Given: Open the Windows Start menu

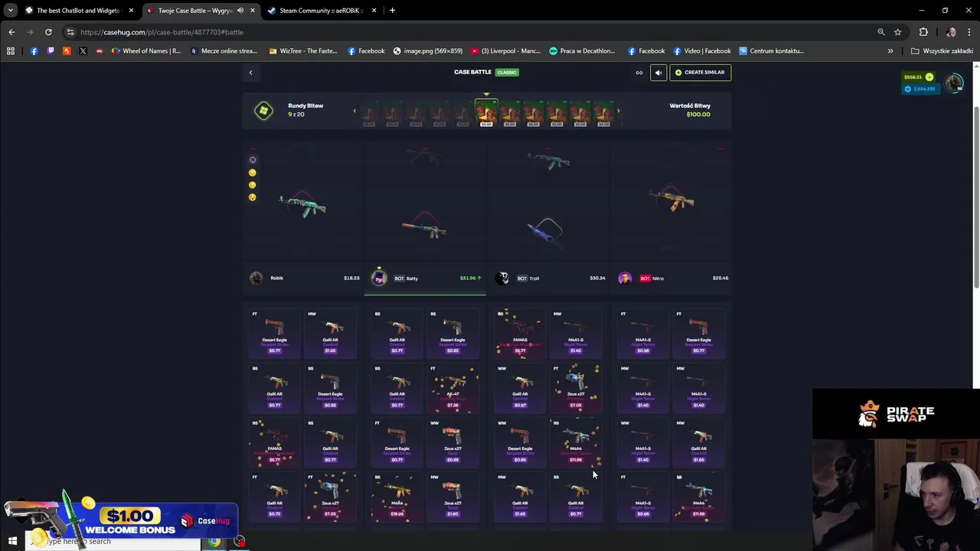Looking at the screenshot, I should pyautogui.click(x=12, y=542).
